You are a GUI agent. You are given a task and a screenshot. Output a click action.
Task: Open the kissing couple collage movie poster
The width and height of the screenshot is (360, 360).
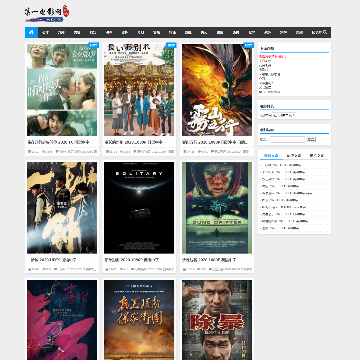coord(62,90)
